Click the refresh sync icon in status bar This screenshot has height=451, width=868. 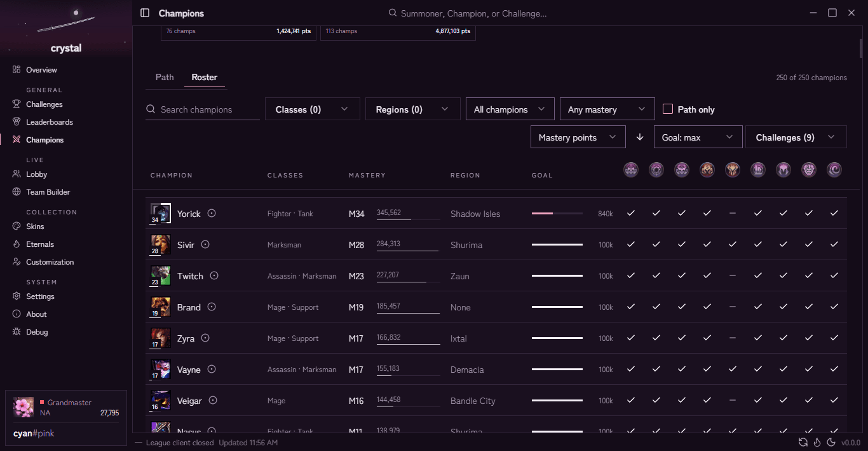(803, 443)
